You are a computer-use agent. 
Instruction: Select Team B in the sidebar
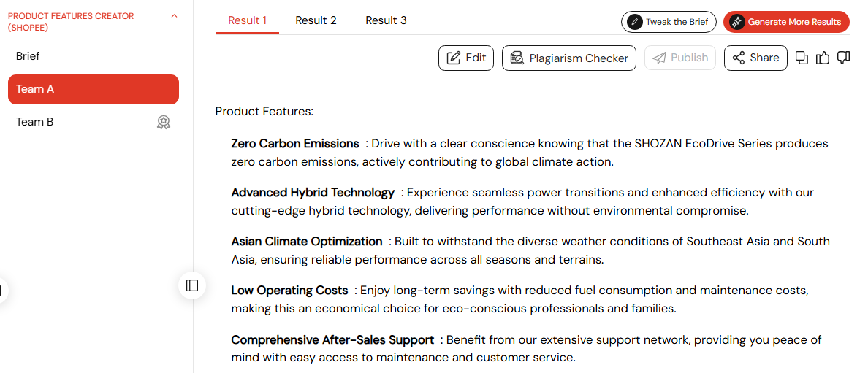(94, 122)
